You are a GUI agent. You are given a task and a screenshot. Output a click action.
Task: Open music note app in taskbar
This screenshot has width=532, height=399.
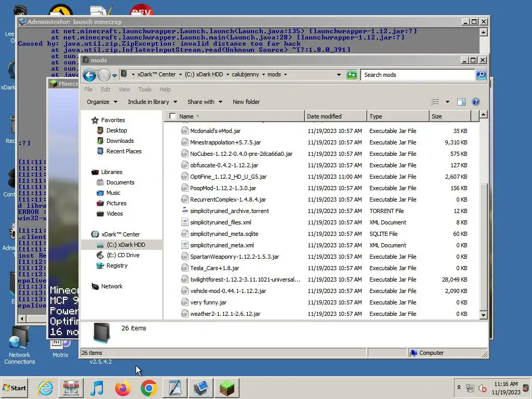97,388
